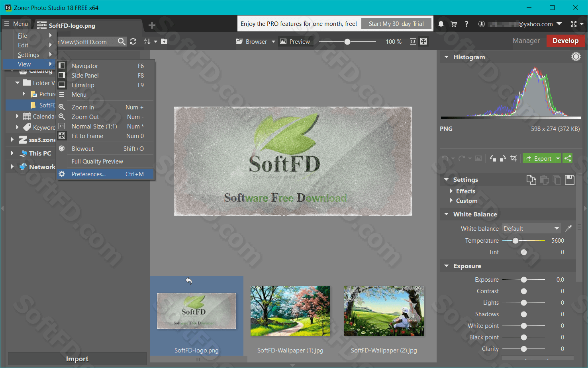Open the shopping cart icon

[454, 24]
